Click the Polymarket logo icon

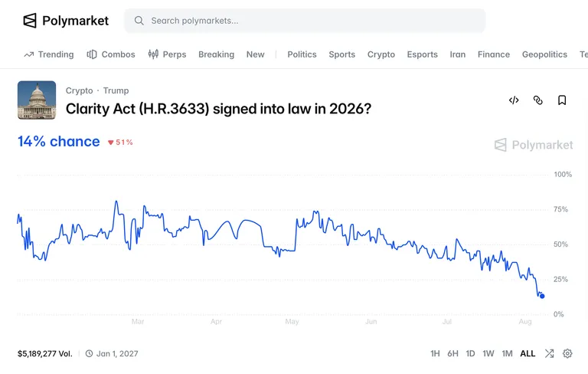click(30, 21)
